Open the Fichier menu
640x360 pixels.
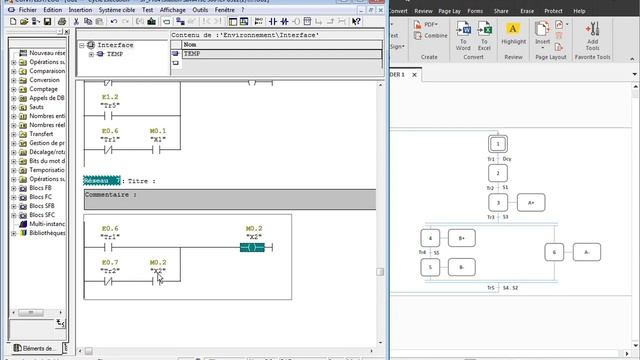pos(27,10)
